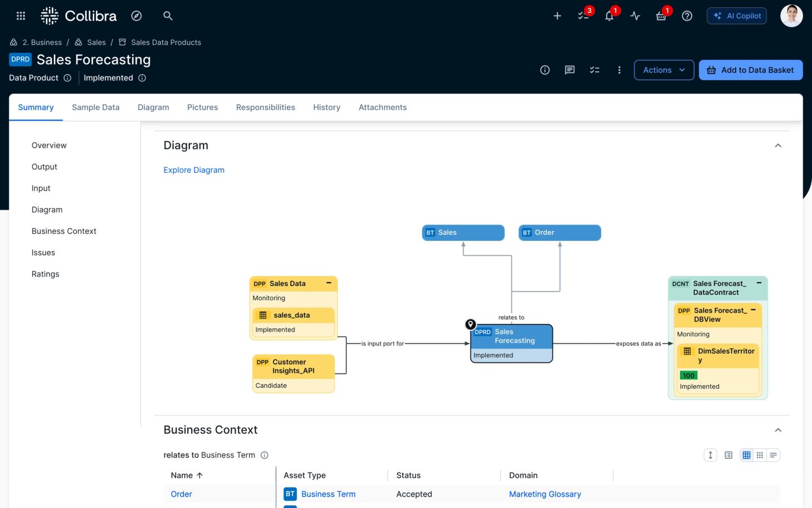
Task: Open the app launcher grid icon
Action: 21,16
